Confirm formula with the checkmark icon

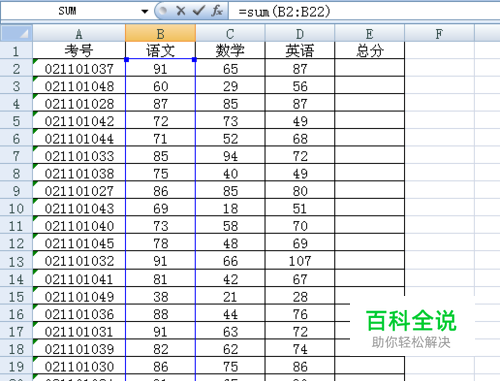199,11
